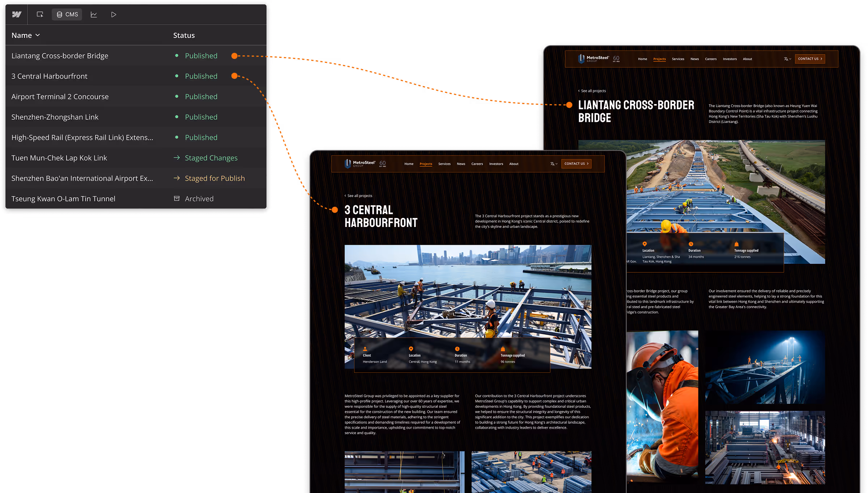This screenshot has height=493, width=868.
Task: Open the Liantang Cross-border Bridge item
Action: tap(60, 56)
